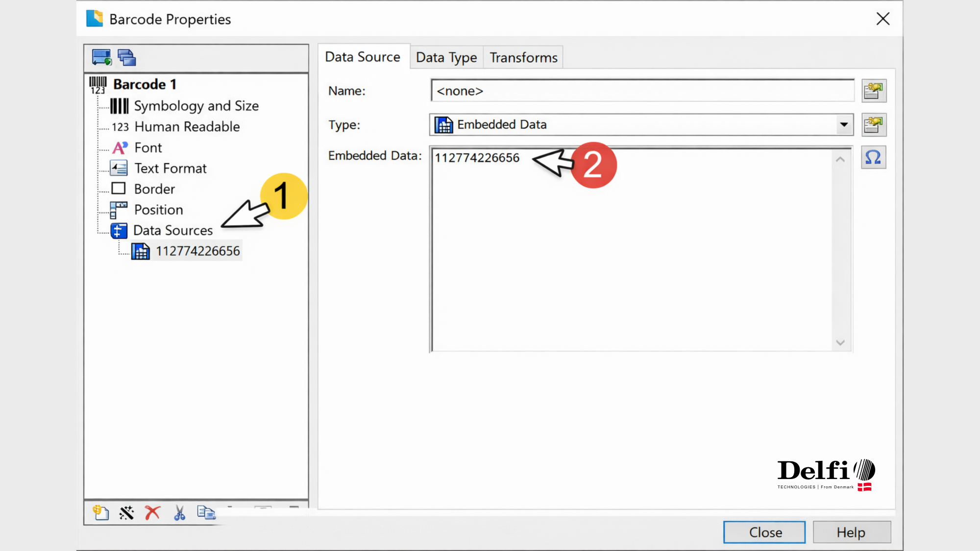Switch to the Transforms tab
The height and width of the screenshot is (551, 980).
point(523,57)
